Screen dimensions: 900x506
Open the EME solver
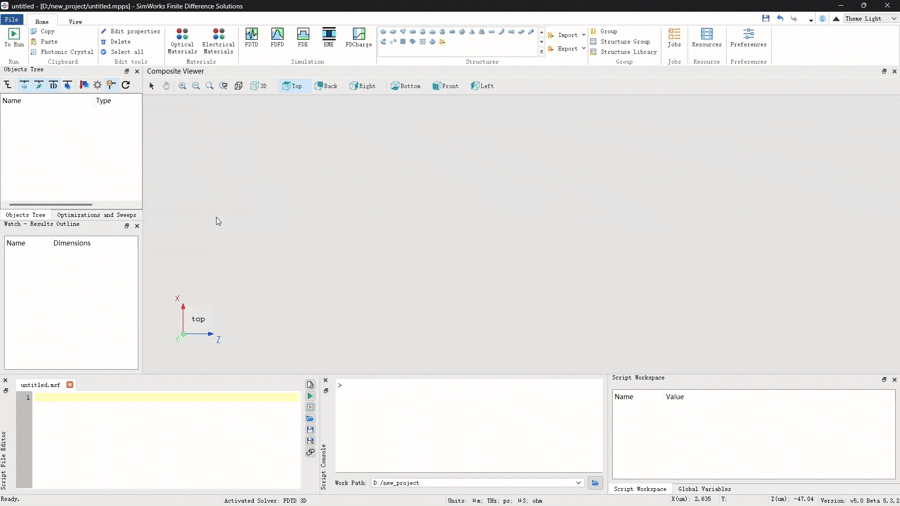click(x=329, y=38)
